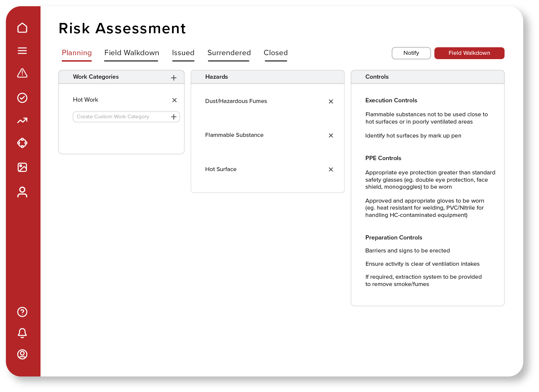Screen dimensions: 539x392
Task: Switch to the Issued tab
Action: coord(183,53)
